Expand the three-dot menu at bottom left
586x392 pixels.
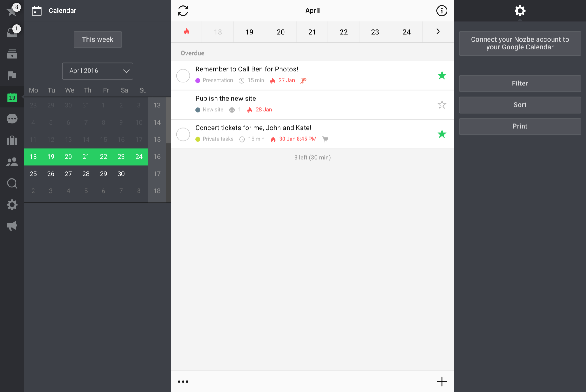point(183,382)
